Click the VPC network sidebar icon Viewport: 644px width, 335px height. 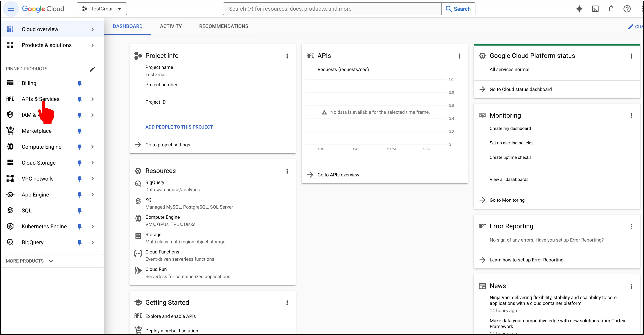click(10, 179)
